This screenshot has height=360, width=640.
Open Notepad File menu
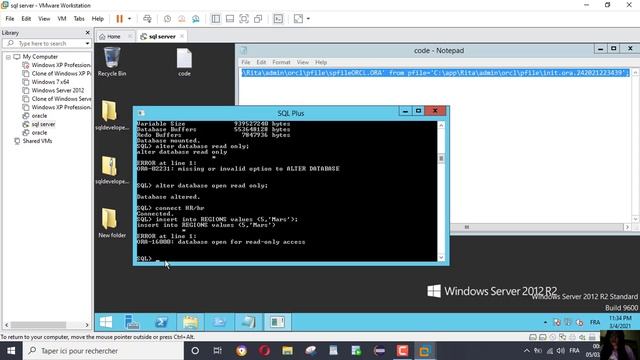click(x=246, y=62)
